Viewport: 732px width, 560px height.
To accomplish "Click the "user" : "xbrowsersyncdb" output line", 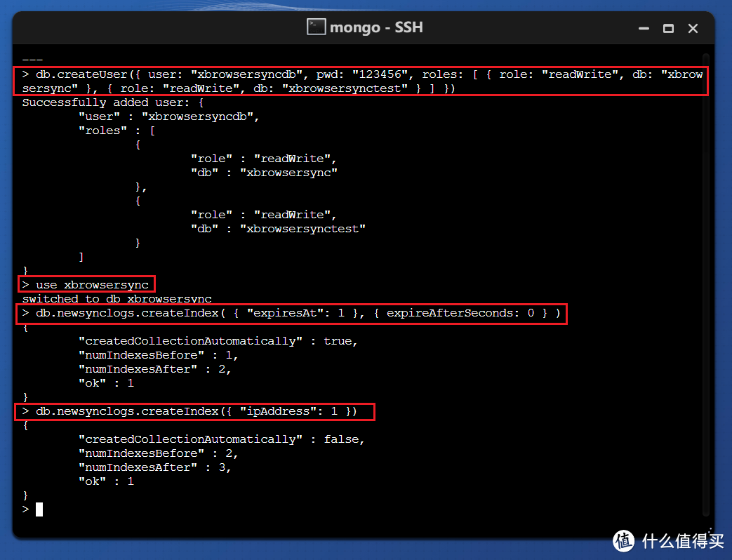I will coord(169,116).
